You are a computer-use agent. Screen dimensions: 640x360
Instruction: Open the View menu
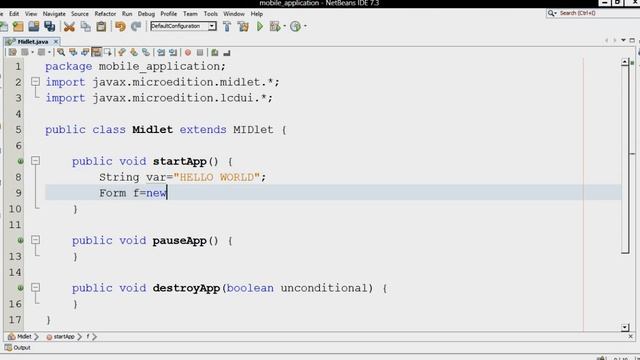[x=31, y=14]
